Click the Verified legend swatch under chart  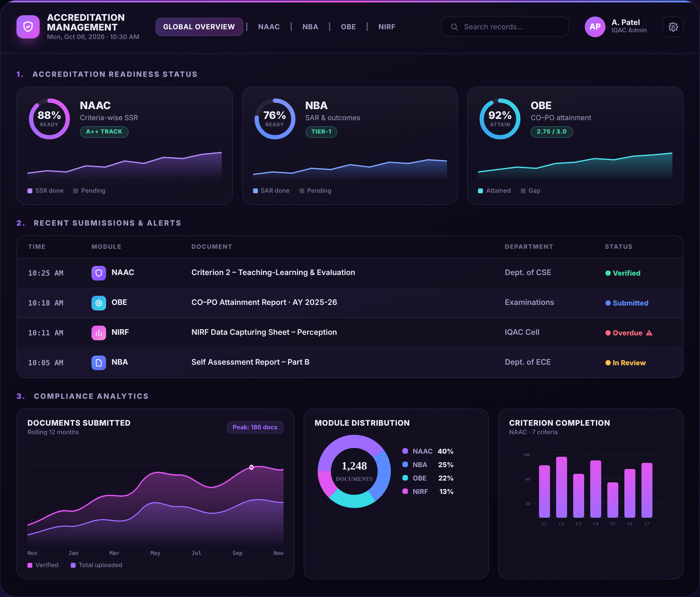[x=30, y=565]
